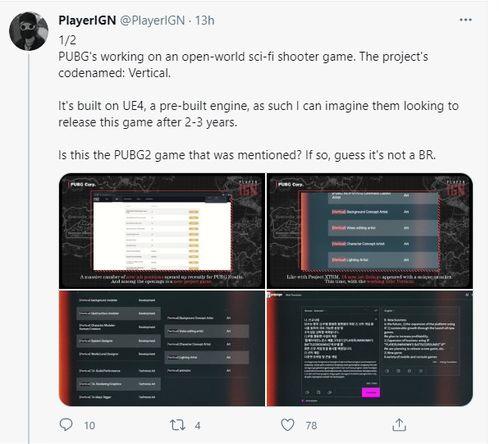
Task: Click the @PlayerIGN handle
Action: 152,21
